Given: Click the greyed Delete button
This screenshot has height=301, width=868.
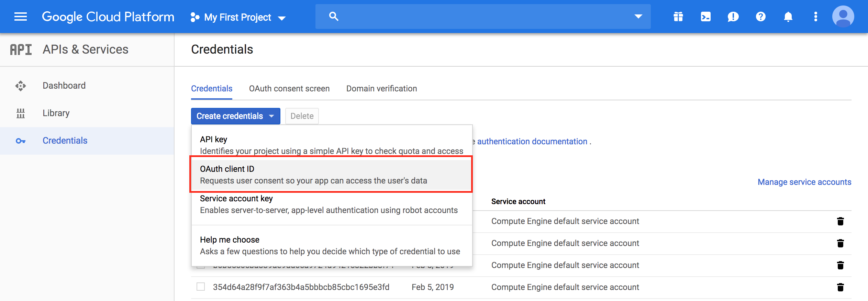Looking at the screenshot, I should point(302,116).
